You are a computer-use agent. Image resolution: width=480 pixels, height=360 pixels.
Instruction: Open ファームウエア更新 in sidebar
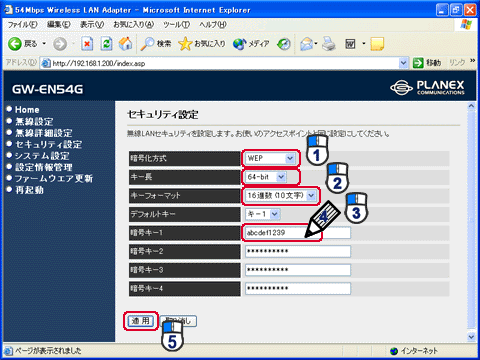click(x=54, y=179)
